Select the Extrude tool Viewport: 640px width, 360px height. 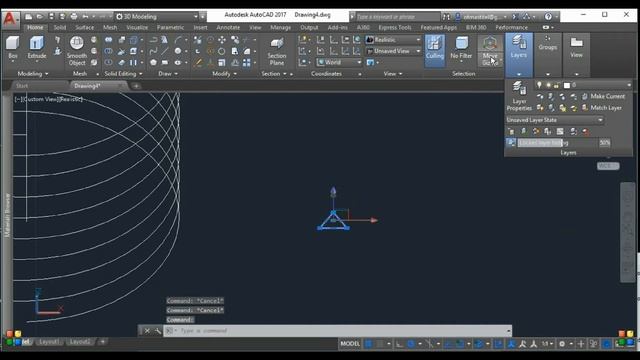point(37,48)
